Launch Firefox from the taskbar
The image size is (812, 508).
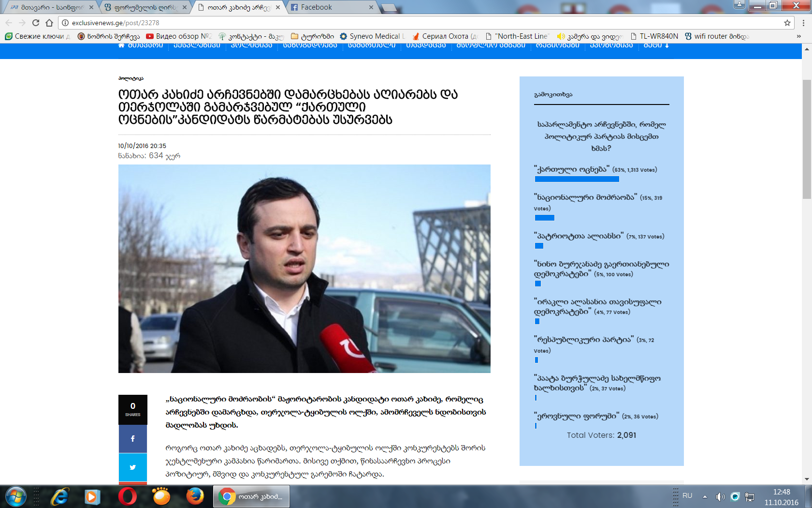tap(195, 497)
